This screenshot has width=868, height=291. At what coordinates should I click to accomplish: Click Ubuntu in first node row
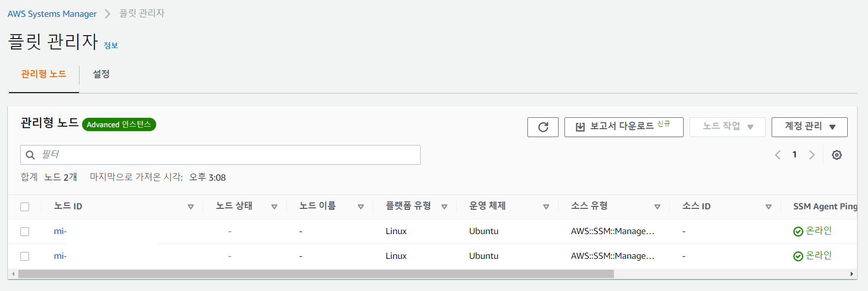pyautogui.click(x=484, y=231)
